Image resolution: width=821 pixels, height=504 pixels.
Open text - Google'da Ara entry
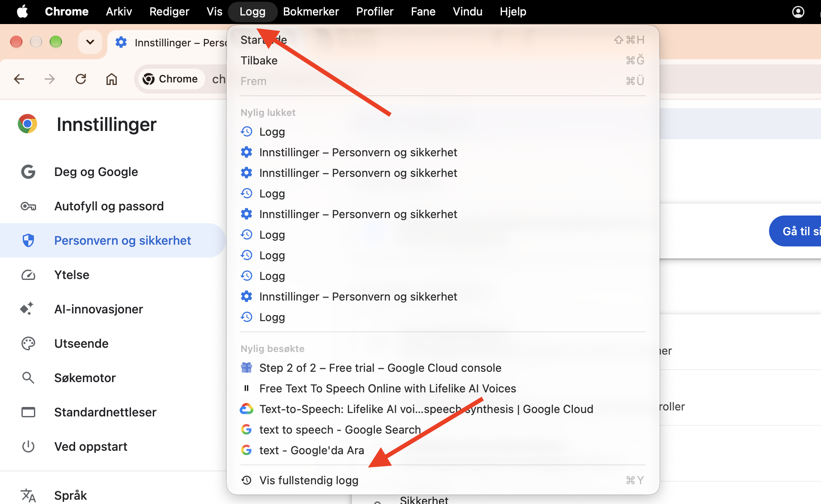(x=443, y=450)
